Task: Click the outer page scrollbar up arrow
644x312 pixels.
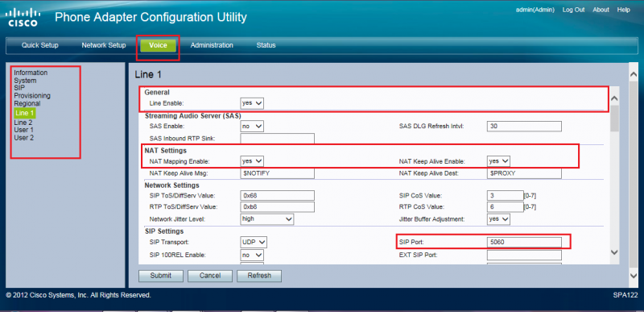Action: 633,74
